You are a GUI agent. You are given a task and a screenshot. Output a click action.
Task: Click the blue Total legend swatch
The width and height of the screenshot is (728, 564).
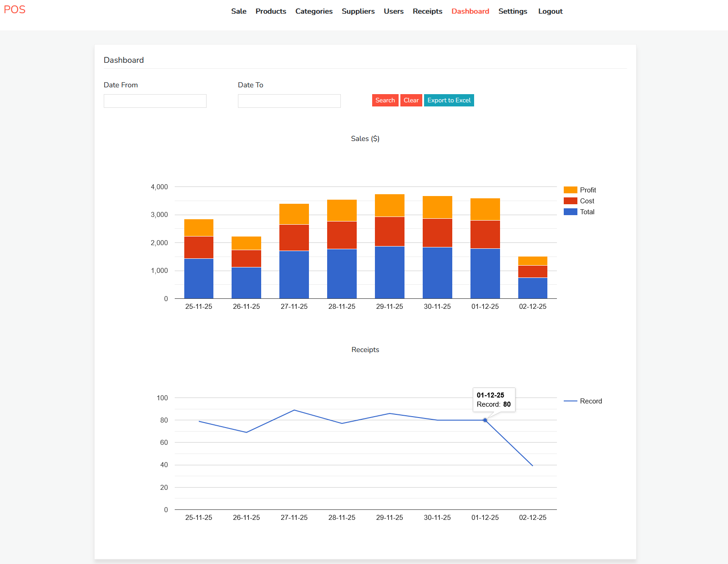tap(570, 212)
